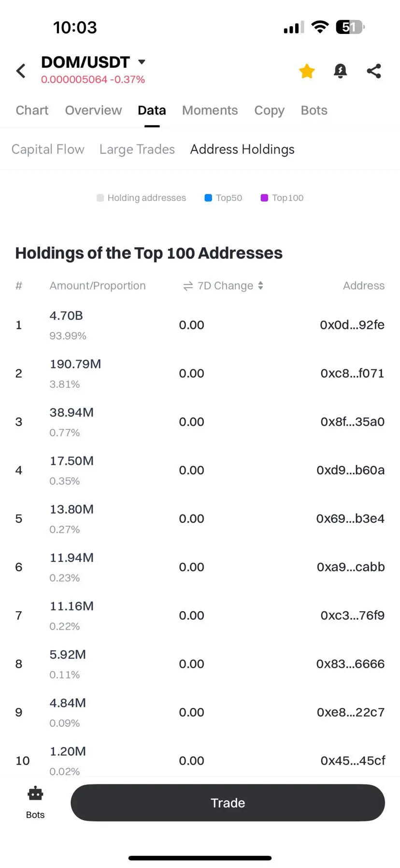Image resolution: width=400 pixels, height=868 pixels.
Task: Open the Moments tab
Action: pos(210,110)
